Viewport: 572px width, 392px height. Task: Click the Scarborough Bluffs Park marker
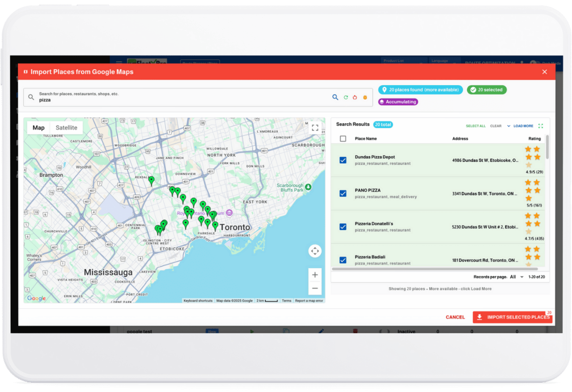click(x=308, y=187)
